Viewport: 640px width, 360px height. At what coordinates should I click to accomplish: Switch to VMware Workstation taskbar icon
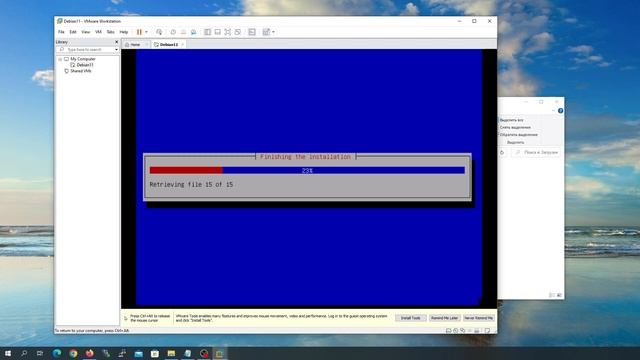pos(220,353)
